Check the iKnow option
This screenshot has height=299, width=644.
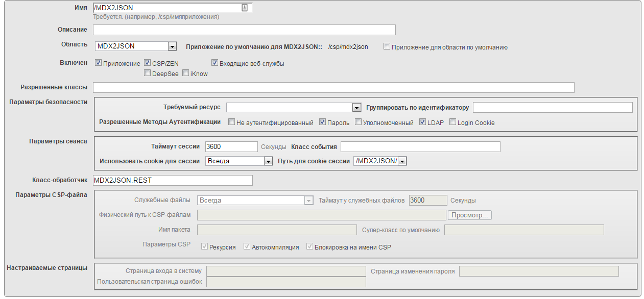[185, 73]
